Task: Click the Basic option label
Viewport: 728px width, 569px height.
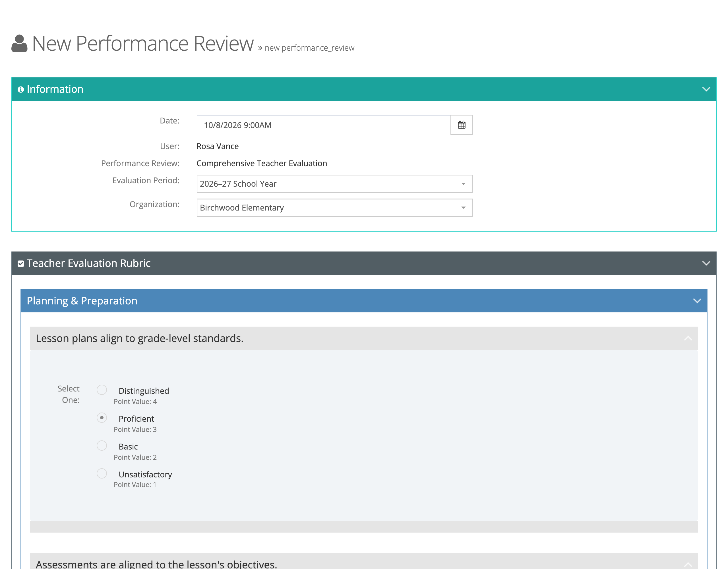Action: [x=128, y=447]
